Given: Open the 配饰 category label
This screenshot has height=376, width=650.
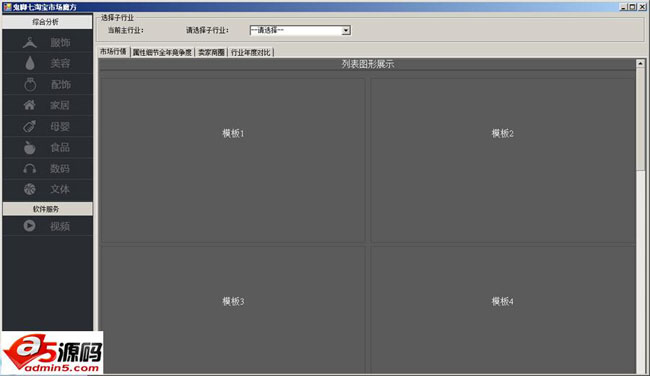Looking at the screenshot, I should (61, 85).
